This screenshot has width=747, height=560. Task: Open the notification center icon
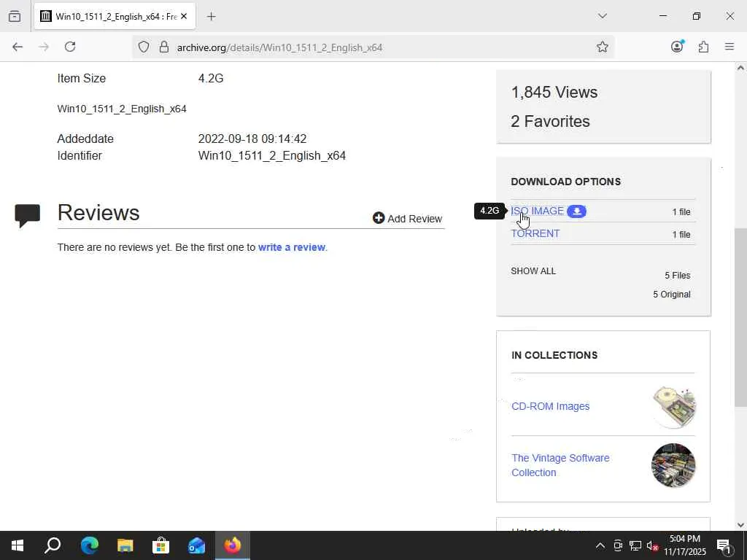tap(724, 545)
